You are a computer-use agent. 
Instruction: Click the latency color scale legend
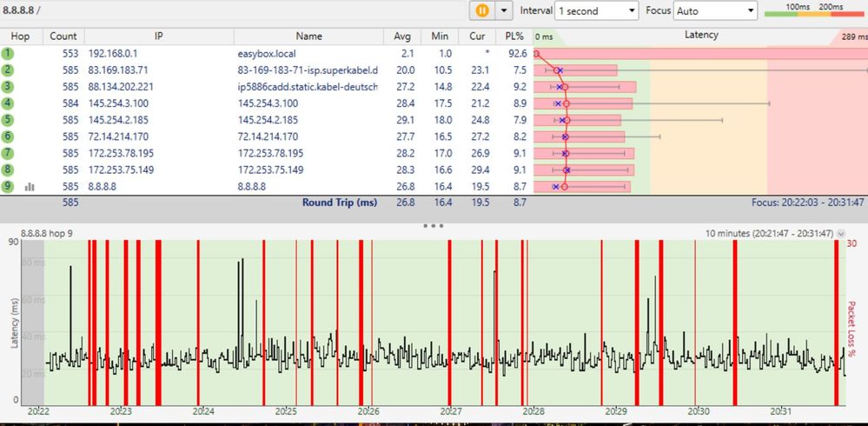tap(814, 10)
